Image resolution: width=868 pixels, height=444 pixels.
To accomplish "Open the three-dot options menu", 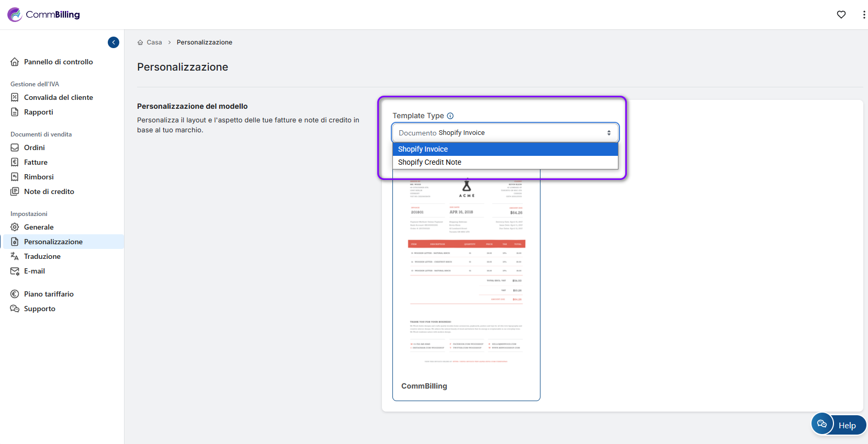I will point(863,15).
